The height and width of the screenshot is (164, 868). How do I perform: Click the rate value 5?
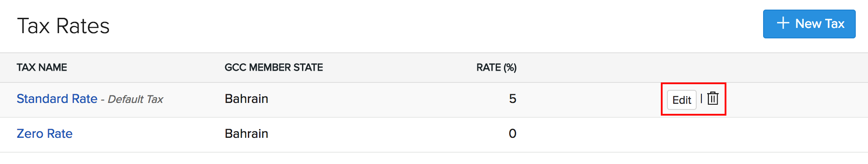[x=513, y=99]
